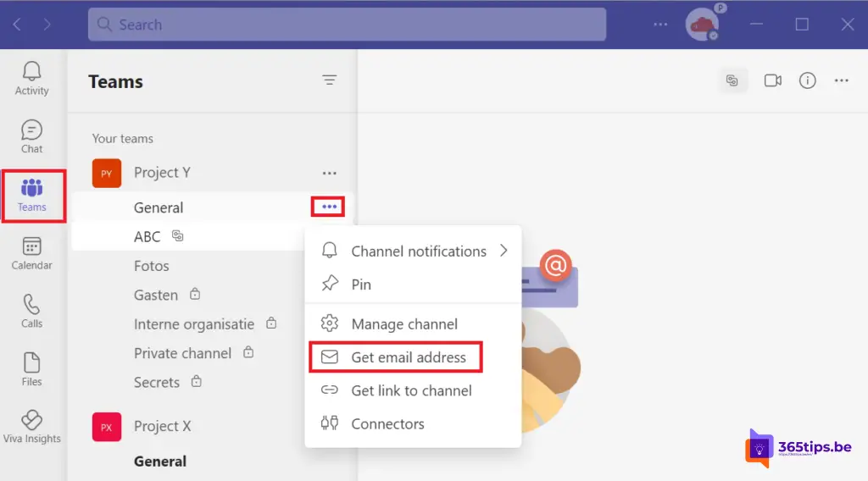Open the Secrets channel
The height and width of the screenshot is (481, 868).
click(157, 383)
